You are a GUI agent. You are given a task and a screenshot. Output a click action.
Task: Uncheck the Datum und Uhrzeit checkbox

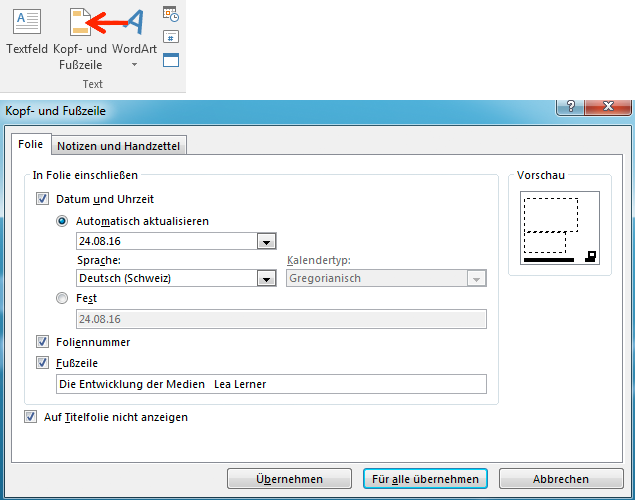point(42,199)
